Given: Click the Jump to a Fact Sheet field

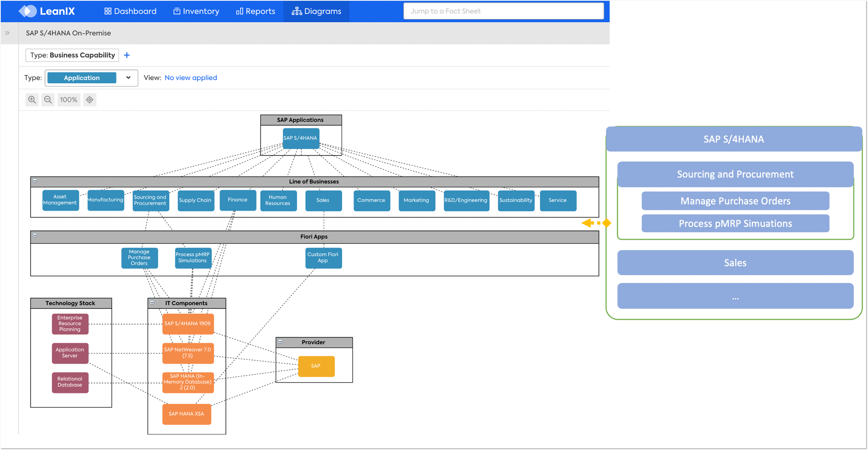Looking at the screenshot, I should tap(503, 11).
